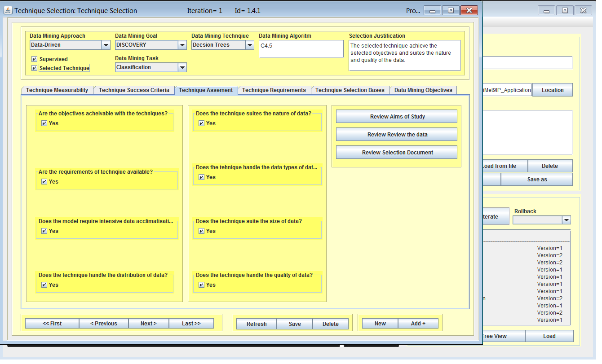Expand the Data Mining Task dropdown

click(x=182, y=67)
